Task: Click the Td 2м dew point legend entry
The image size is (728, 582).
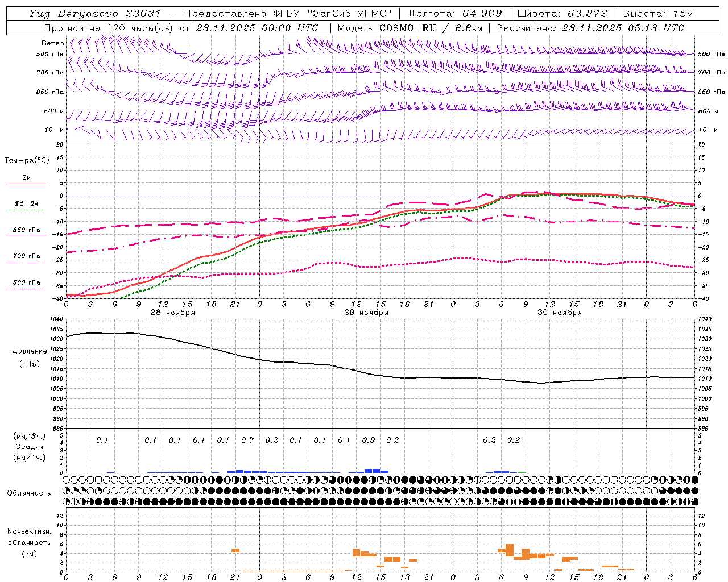Action: 27,203
